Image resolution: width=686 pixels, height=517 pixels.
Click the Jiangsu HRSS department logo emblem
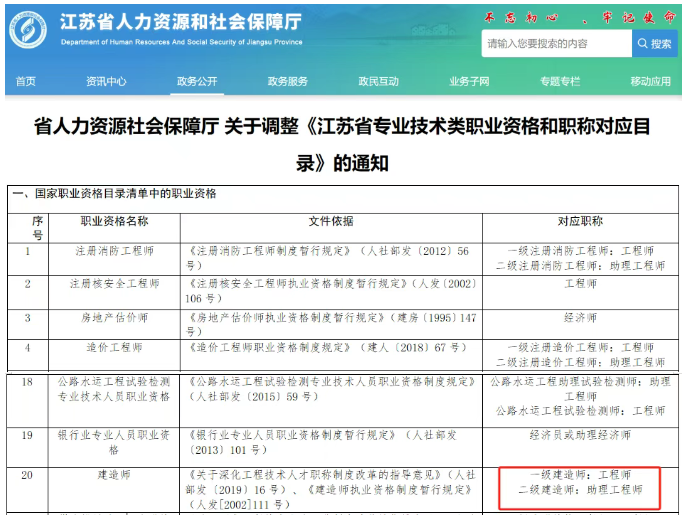(28, 30)
